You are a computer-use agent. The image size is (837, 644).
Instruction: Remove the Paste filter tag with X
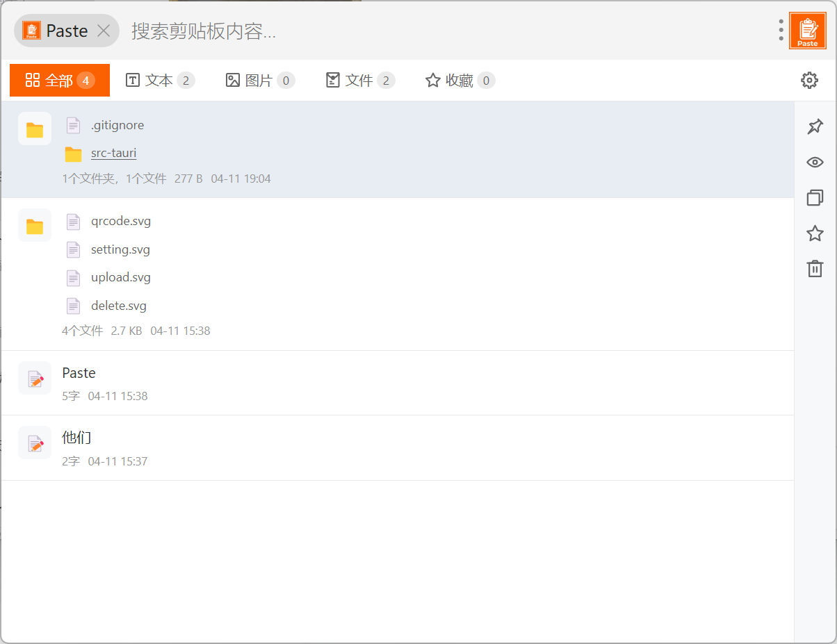(x=104, y=31)
